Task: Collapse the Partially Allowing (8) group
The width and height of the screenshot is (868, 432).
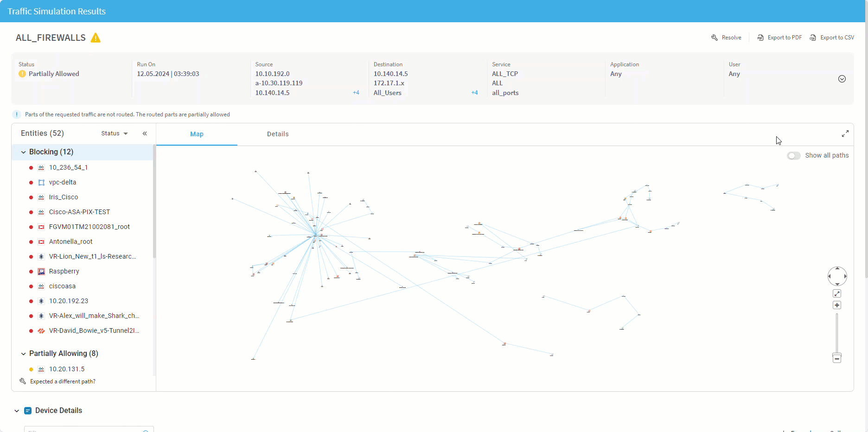Action: tap(24, 354)
